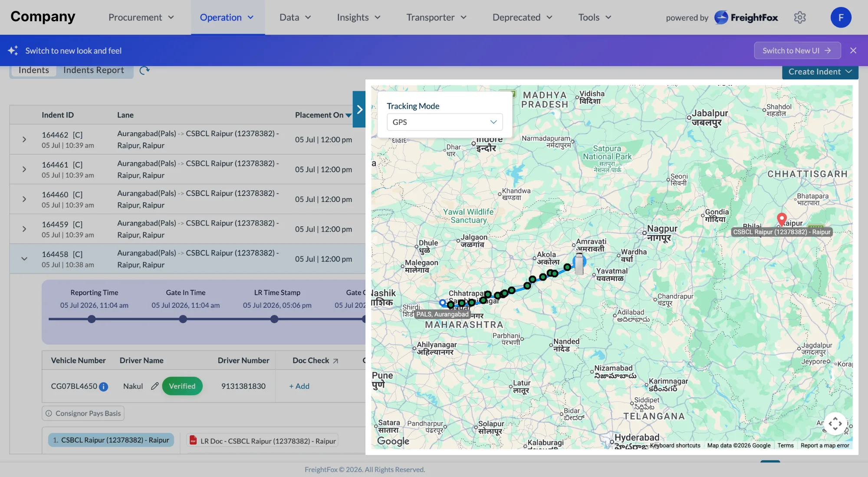The image size is (868, 477).
Task: Click the Doc Check external link arrow
Action: 335,361
